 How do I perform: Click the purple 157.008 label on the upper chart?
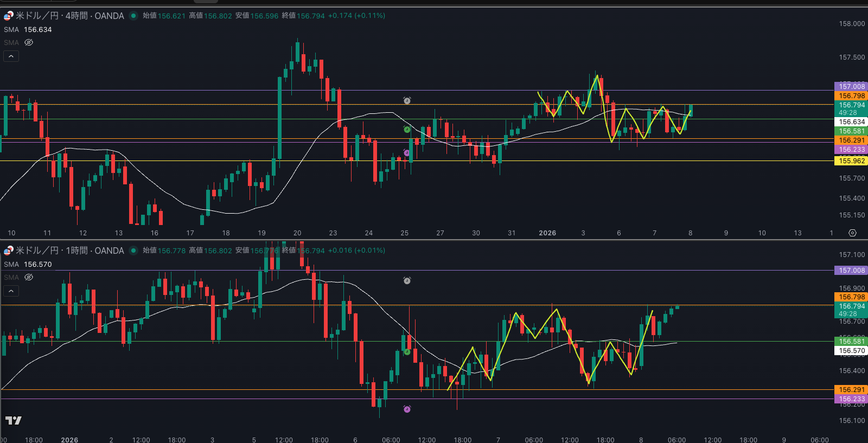pos(851,86)
